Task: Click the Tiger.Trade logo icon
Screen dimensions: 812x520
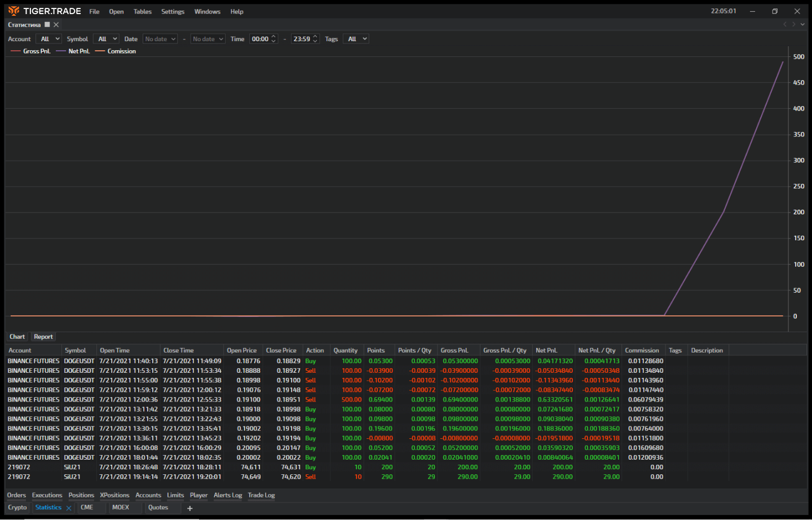Action: coord(13,11)
